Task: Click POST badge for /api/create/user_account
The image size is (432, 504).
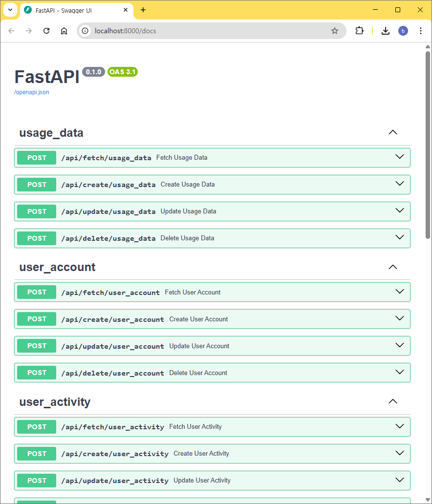Action: [x=37, y=319]
